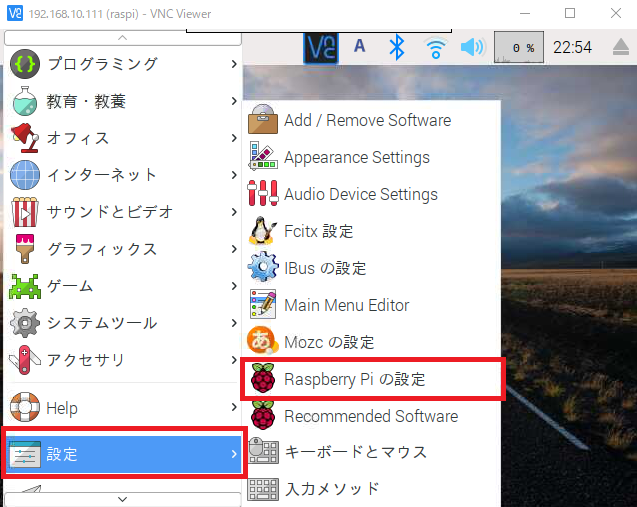Select 入力メソッド entry
637x507 pixels.
point(372,489)
